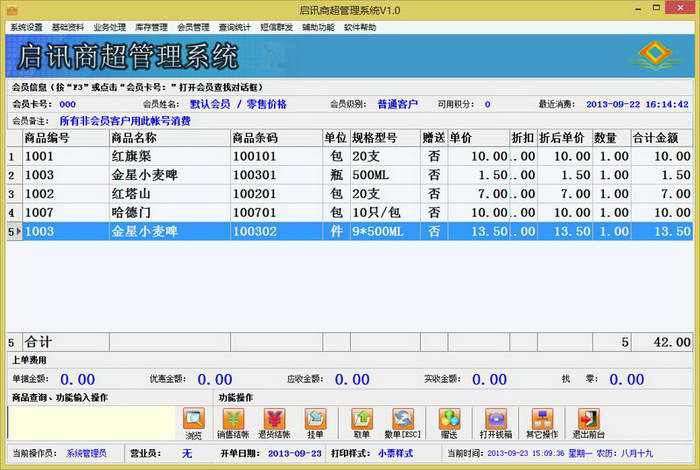Screen dimensions: 700x470
Task: Open the 系统设置 menu
Action: click(x=26, y=27)
